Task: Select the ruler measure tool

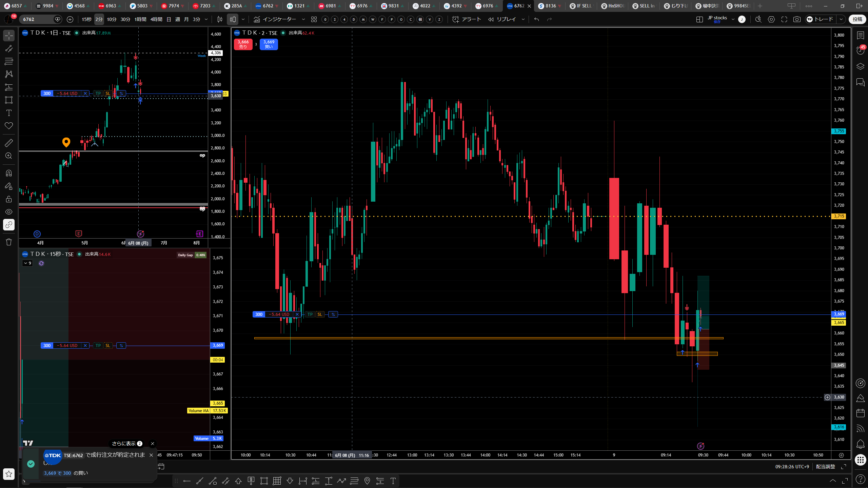Action: [x=9, y=143]
